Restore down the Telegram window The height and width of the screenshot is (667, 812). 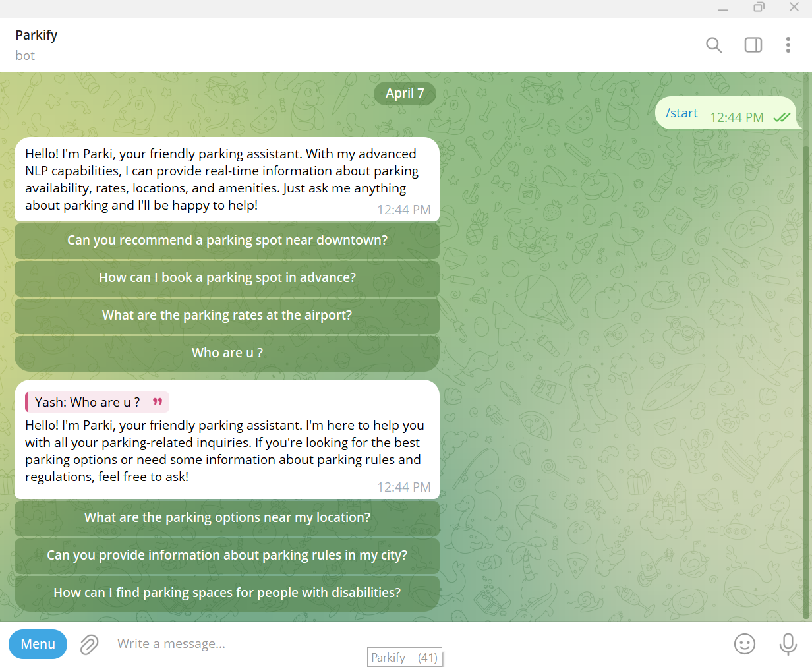pyautogui.click(x=759, y=7)
